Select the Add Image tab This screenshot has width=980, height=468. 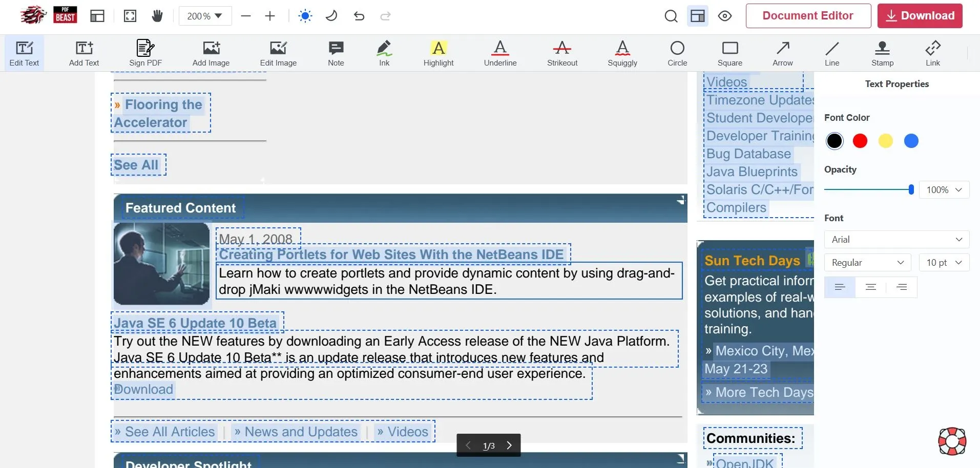click(x=211, y=53)
